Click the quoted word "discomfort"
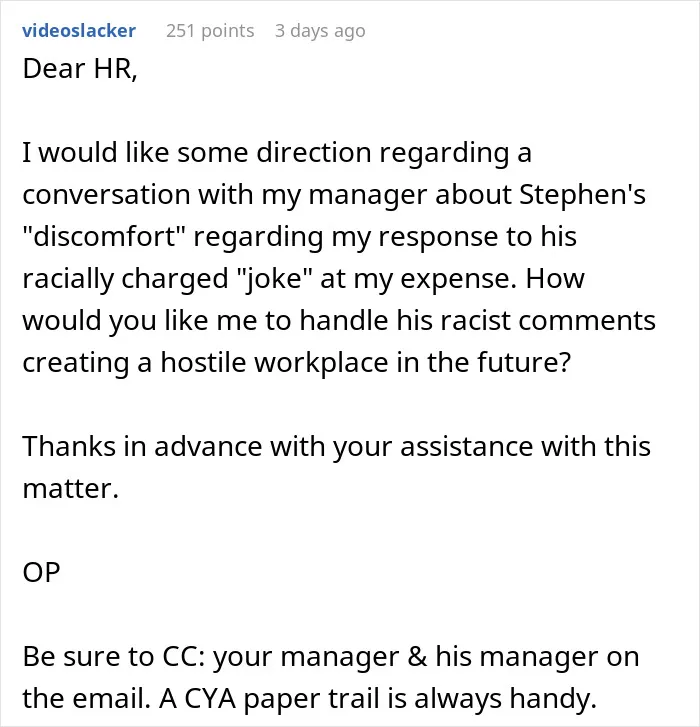This screenshot has height=727, width=700. coord(104,236)
